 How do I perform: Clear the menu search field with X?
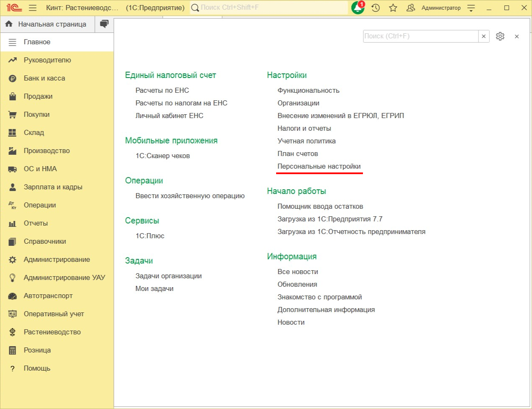tap(484, 36)
